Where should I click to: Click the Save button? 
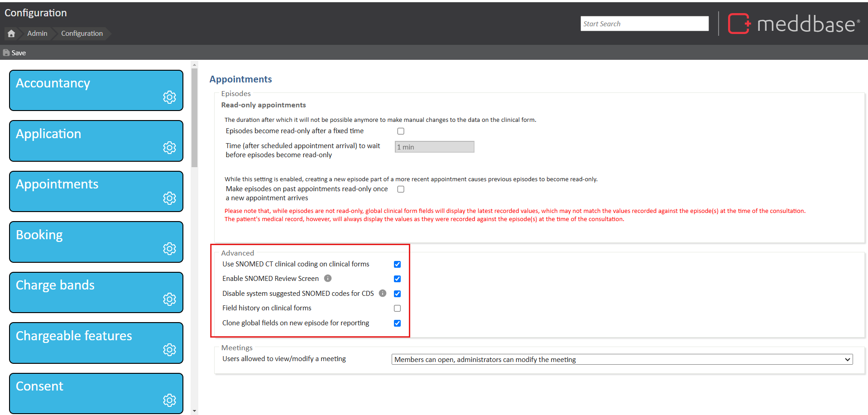tap(14, 53)
